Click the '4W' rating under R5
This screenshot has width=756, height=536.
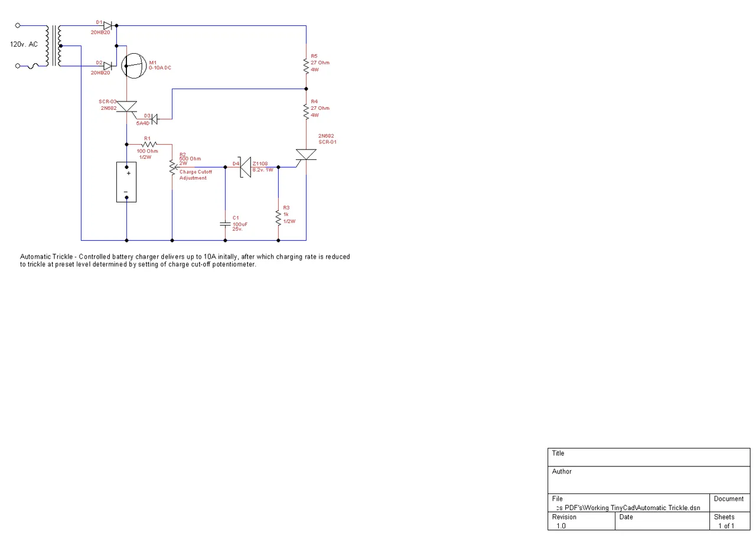click(315, 69)
